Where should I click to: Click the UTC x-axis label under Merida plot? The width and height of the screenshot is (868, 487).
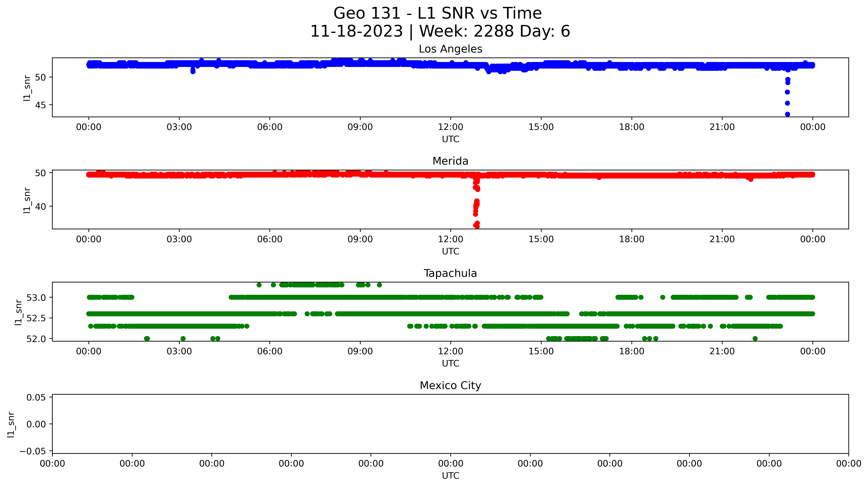(x=451, y=251)
